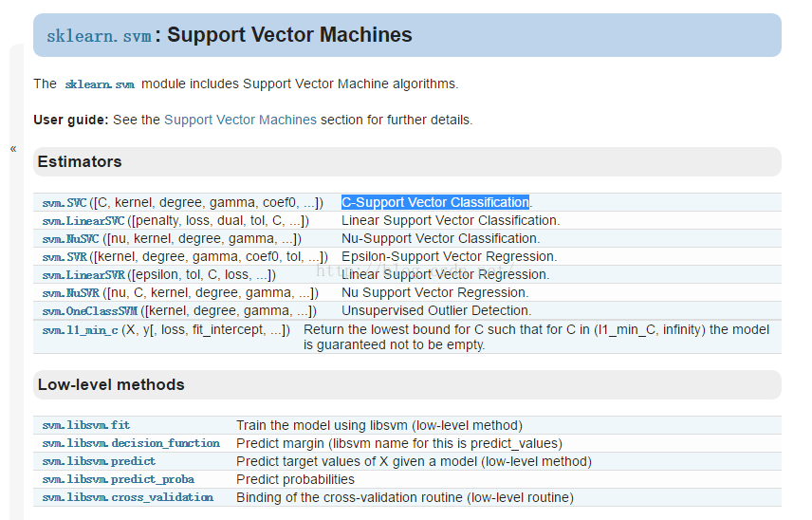Open the svm.NuSVR documentation link
Viewport: 812px width, 520px height.
click(70, 293)
